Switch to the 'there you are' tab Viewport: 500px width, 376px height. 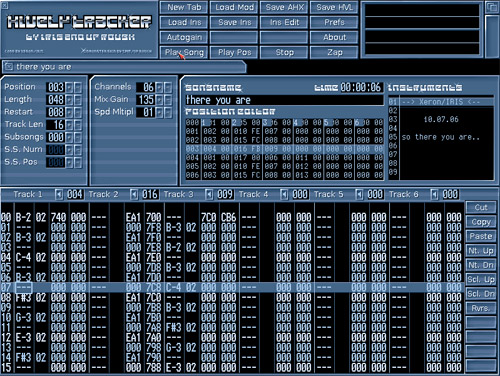pos(124,67)
